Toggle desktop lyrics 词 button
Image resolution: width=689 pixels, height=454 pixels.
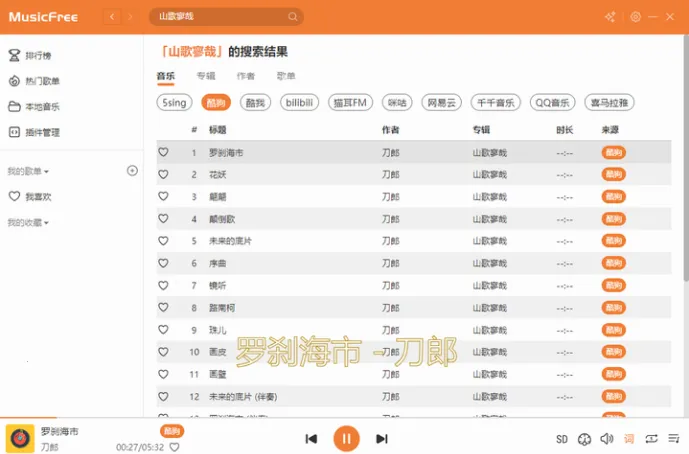tap(629, 439)
